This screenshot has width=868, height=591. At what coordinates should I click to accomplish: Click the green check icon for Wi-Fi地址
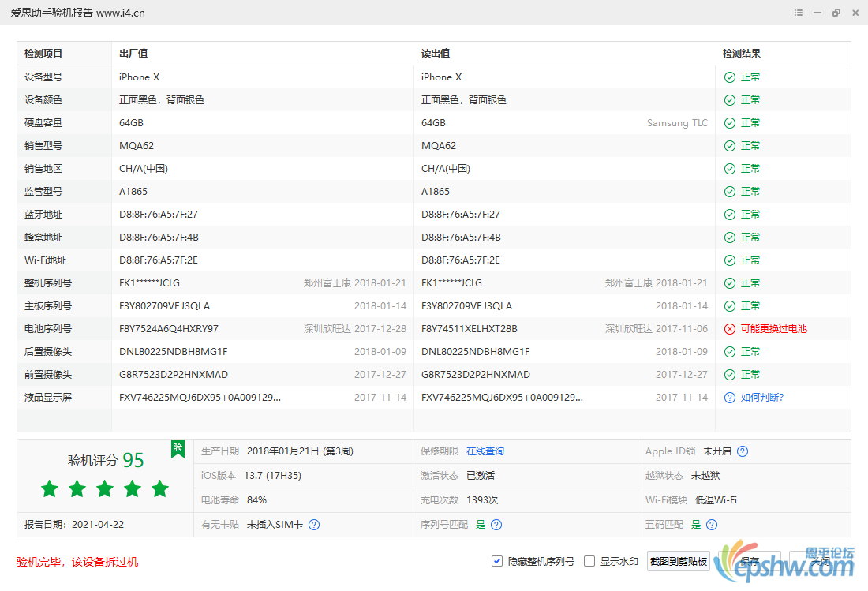click(730, 260)
